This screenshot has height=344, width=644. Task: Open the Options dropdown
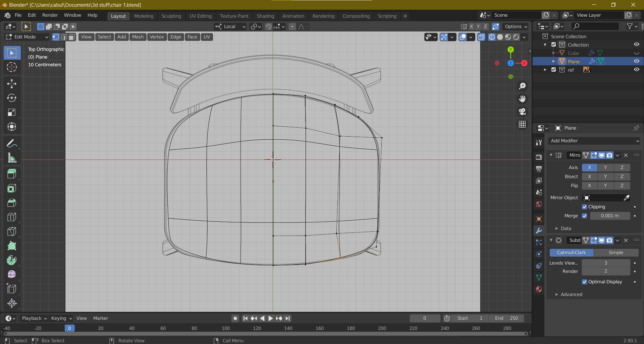pyautogui.click(x=516, y=26)
